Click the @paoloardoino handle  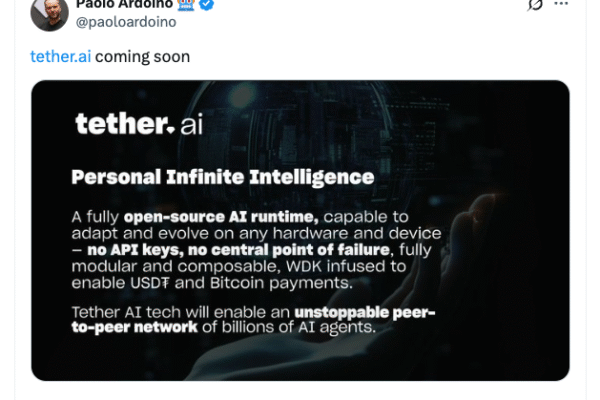pos(126,22)
